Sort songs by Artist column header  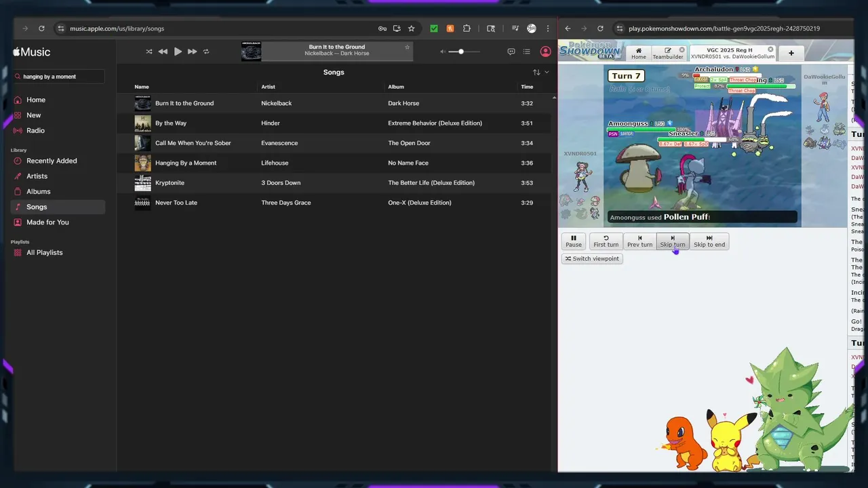pyautogui.click(x=269, y=87)
